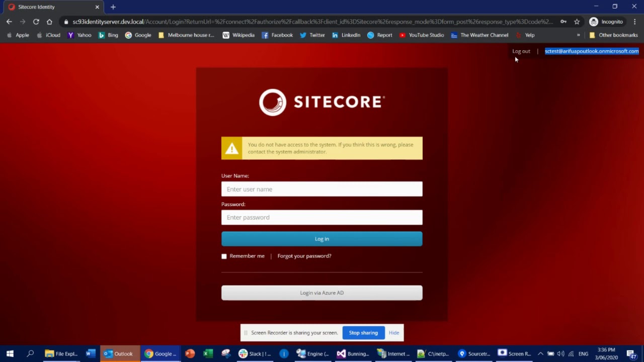Open the Melbourne house bookmark folder
Image resolution: width=644 pixels, height=362 pixels.
(186, 35)
